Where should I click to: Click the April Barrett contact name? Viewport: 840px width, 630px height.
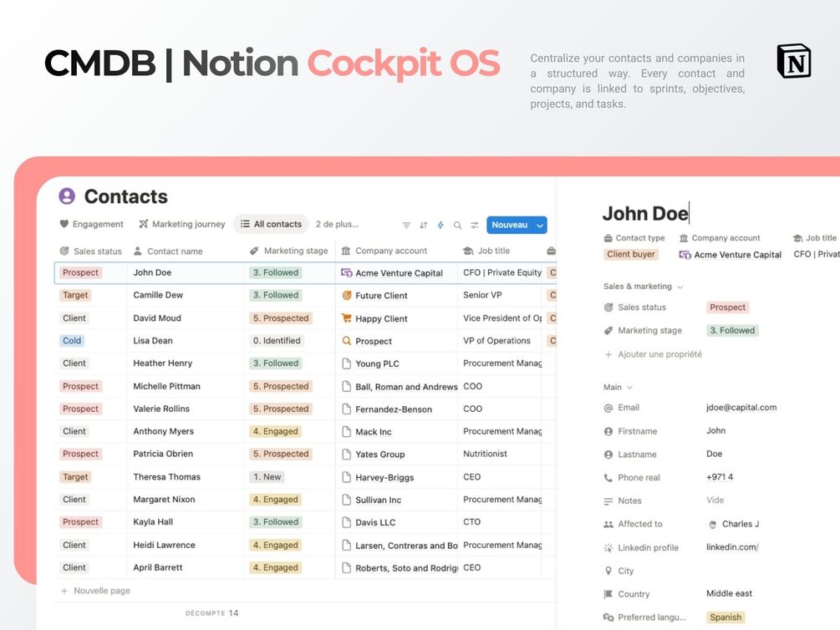(157, 567)
